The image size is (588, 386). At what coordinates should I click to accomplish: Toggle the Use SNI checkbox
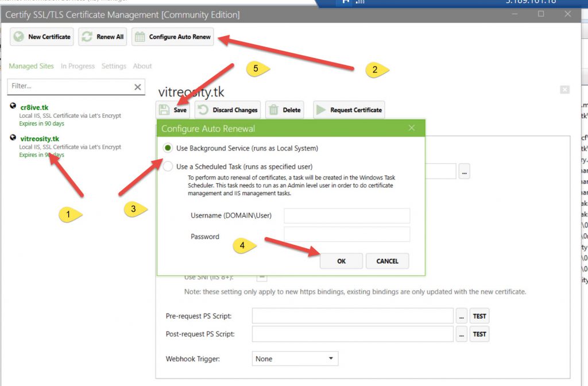[262, 277]
